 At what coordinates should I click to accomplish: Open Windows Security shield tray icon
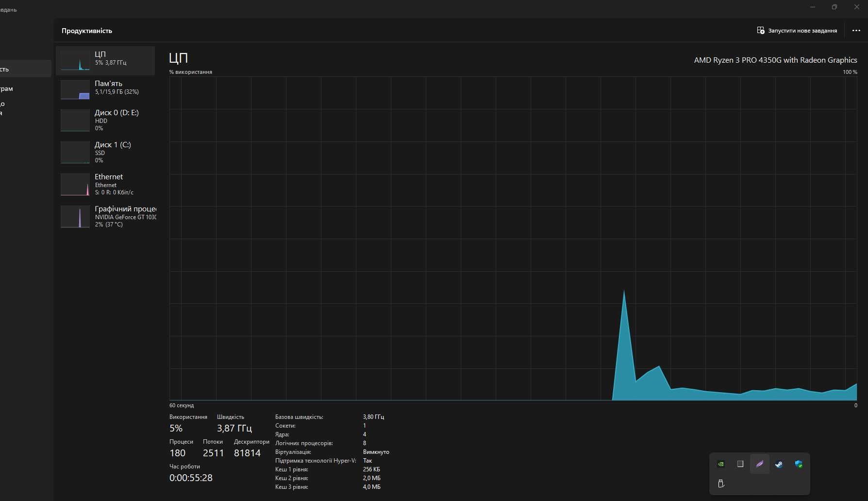pyautogui.click(x=799, y=464)
